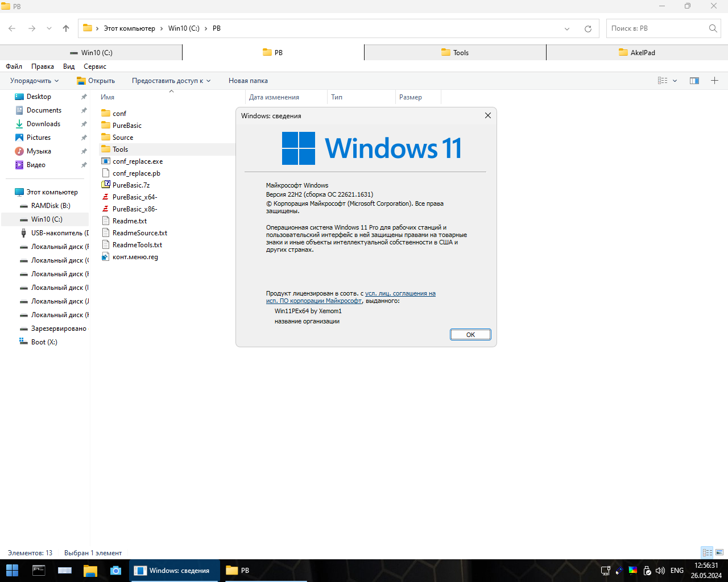Open on-screen keyboard from taskbar
The image size is (728, 582).
(65, 571)
